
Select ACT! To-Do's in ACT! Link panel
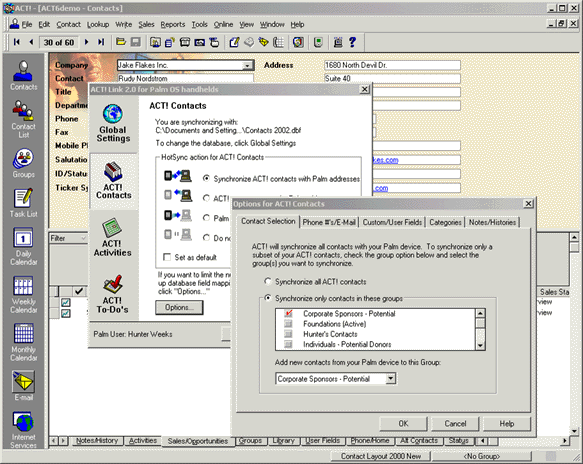click(x=112, y=294)
